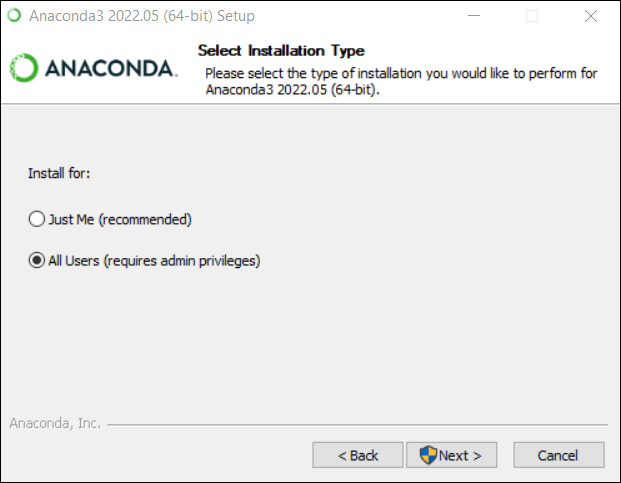Select the All Users radio button
The image size is (621, 483).
click(x=37, y=261)
